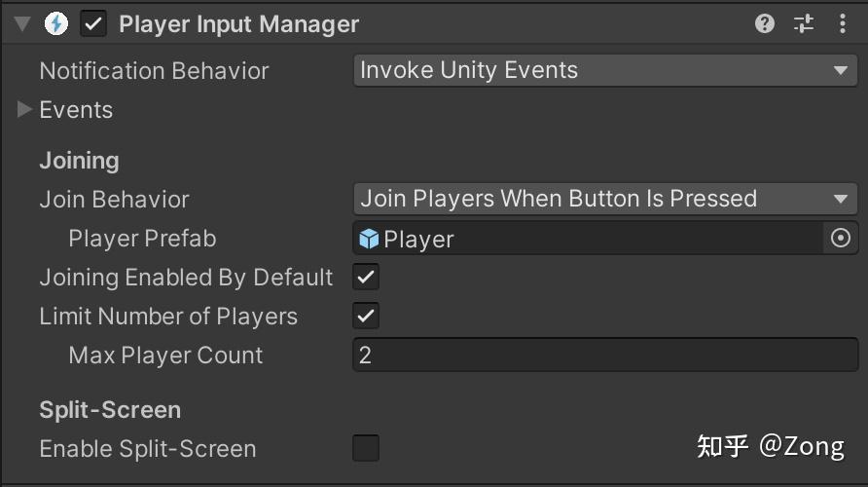Click the Enable Split-Screen label

coord(147,449)
